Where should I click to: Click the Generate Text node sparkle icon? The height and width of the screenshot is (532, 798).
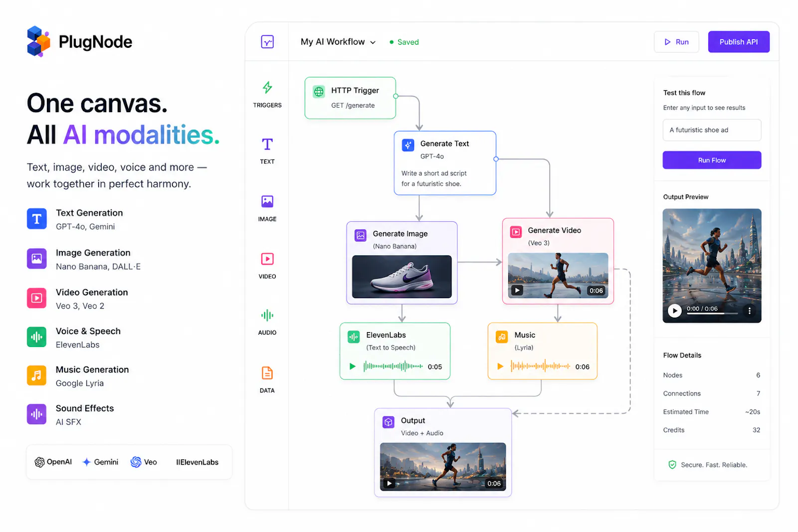pos(408,145)
